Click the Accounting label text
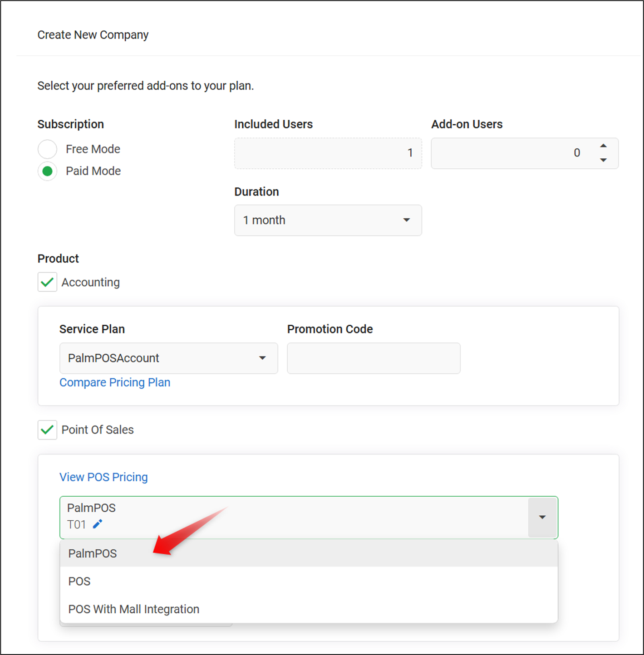This screenshot has width=644, height=655. [x=91, y=282]
